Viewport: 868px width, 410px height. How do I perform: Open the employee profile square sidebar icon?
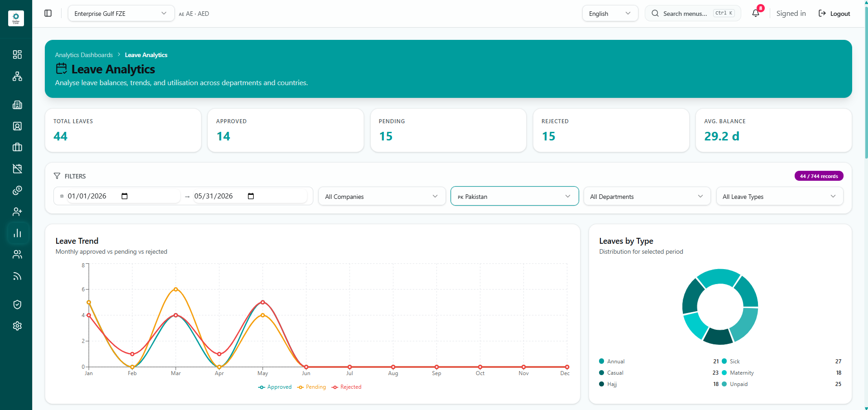(17, 126)
